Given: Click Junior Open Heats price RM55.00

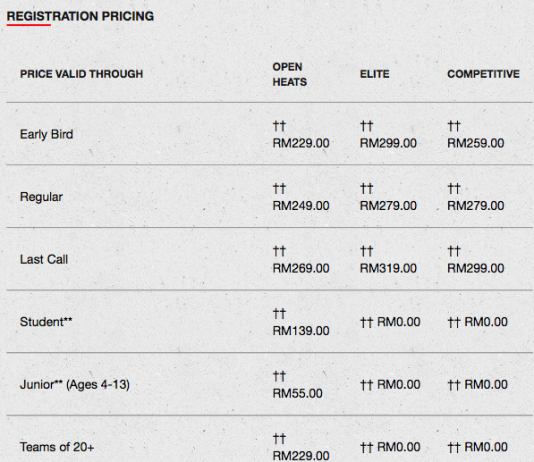Looking at the screenshot, I should (298, 393).
